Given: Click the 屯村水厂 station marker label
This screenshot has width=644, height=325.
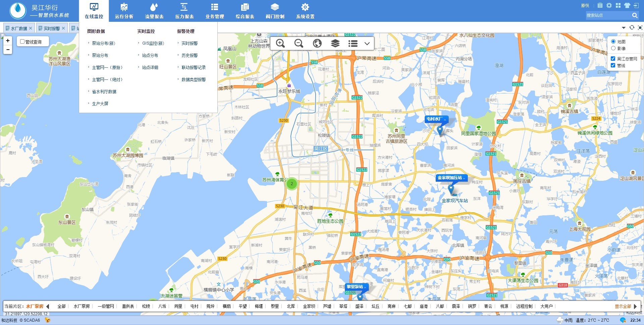Looking at the screenshot, I should tap(436, 119).
